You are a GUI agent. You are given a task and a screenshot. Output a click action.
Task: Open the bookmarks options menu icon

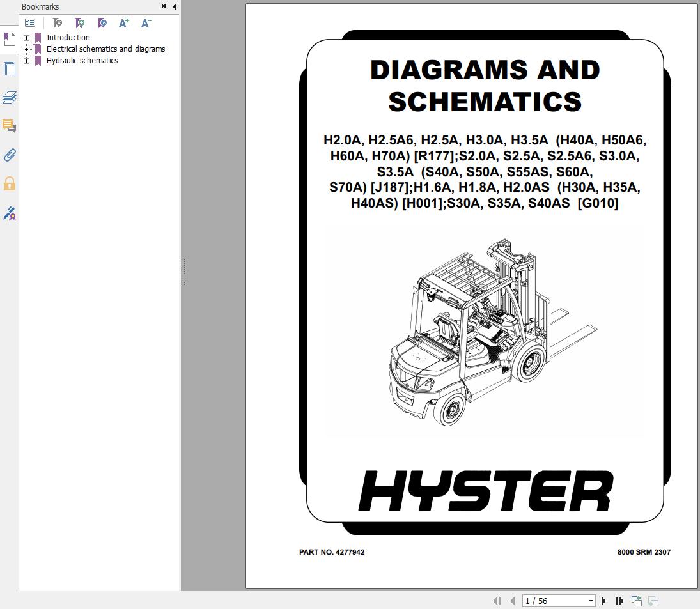point(30,23)
